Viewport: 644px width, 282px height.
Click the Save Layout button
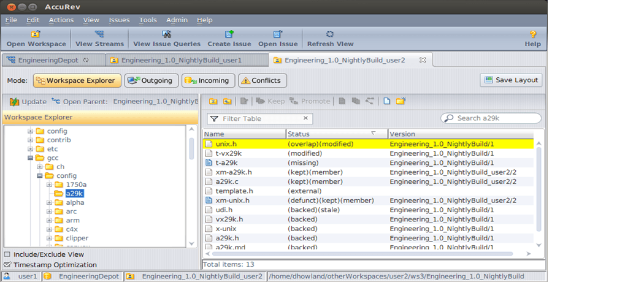pos(511,80)
